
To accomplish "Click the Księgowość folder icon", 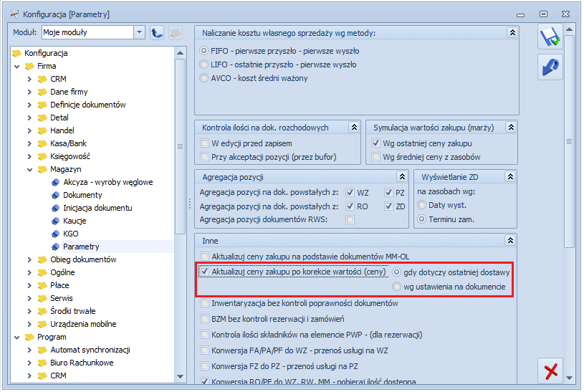I will 42,156.
